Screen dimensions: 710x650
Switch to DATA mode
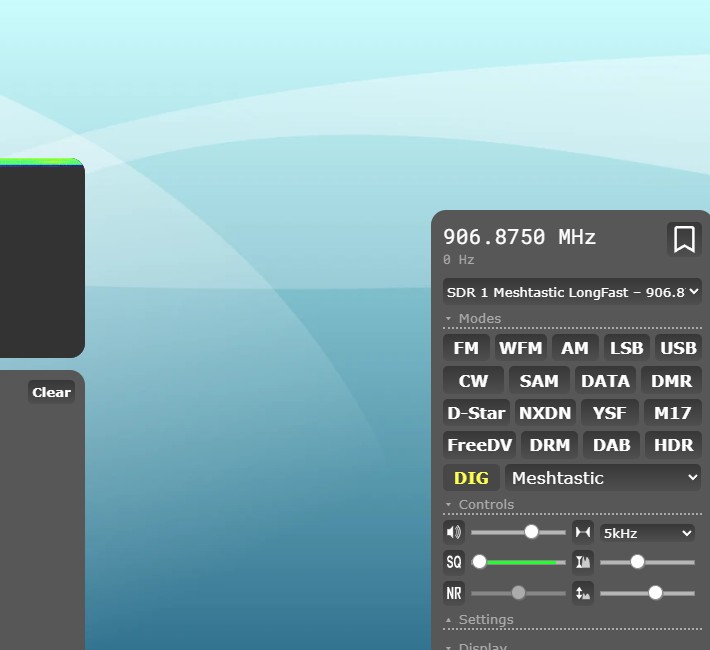[x=605, y=380]
